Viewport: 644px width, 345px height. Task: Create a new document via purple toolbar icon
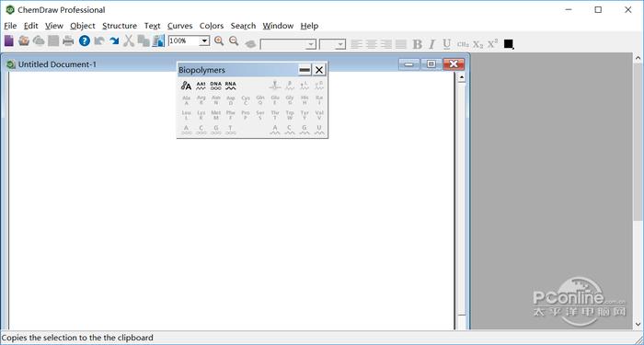(9, 40)
